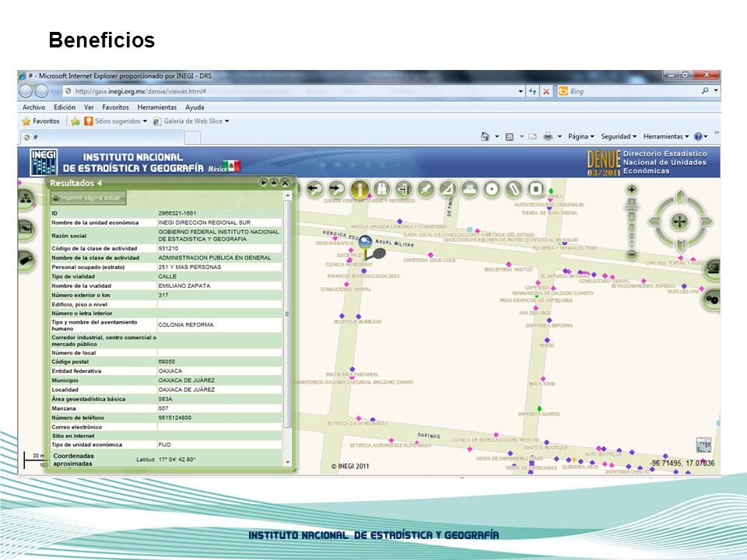This screenshot has width=747, height=560.
Task: Open the gears settings button at right edge
Action: (712, 299)
